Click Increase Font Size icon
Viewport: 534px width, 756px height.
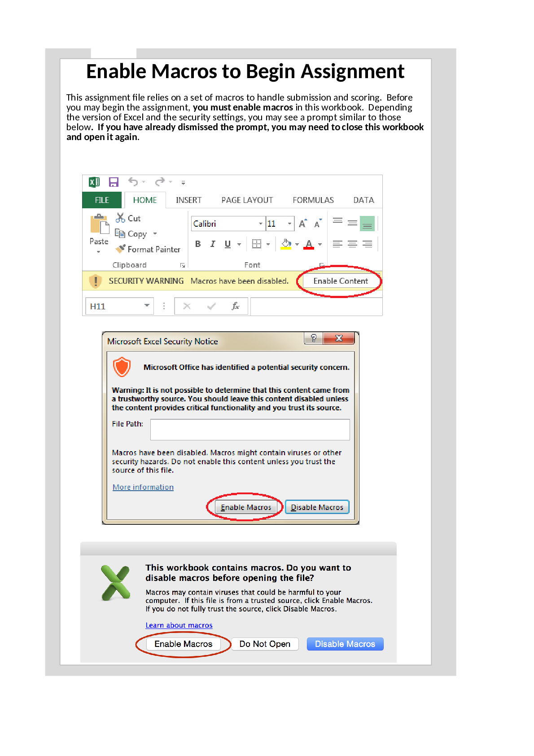(x=303, y=223)
